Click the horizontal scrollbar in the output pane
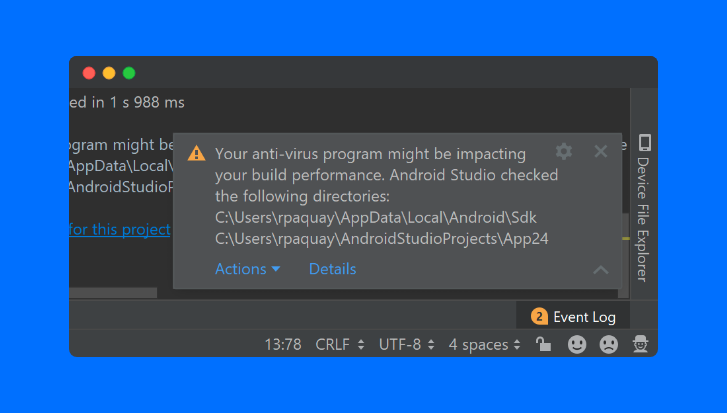 click(x=113, y=293)
